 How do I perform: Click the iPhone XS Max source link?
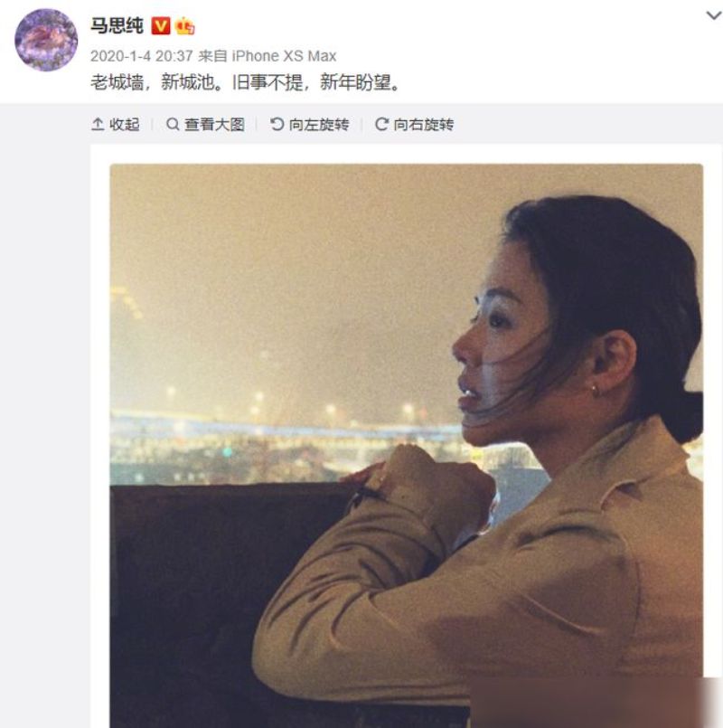tap(284, 56)
